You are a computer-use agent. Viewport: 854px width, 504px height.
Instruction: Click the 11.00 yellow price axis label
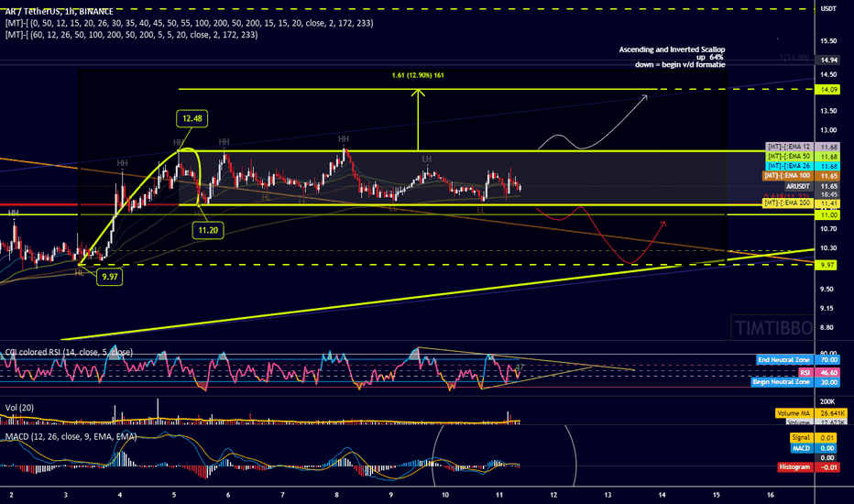(x=829, y=215)
